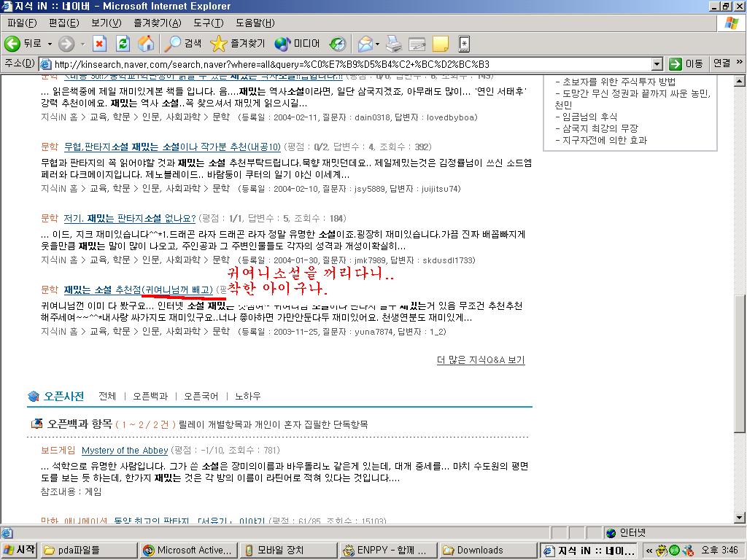Click 더 많은 지식Q&A 보기 link

pos(481,360)
